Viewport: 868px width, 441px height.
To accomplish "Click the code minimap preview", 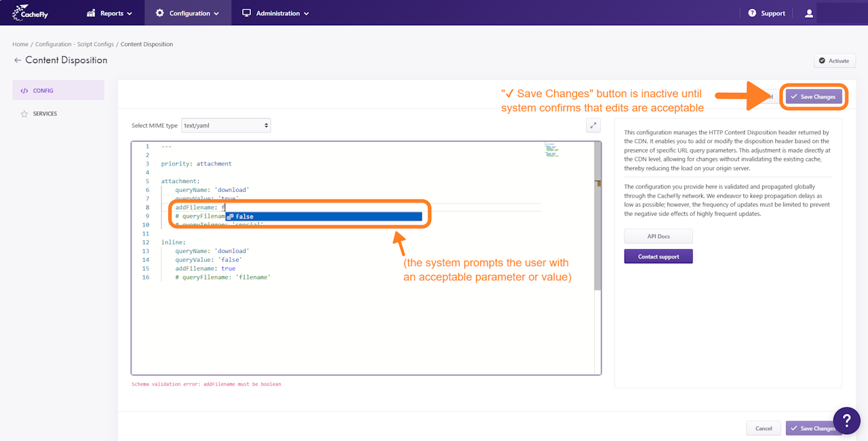I will click(x=551, y=151).
